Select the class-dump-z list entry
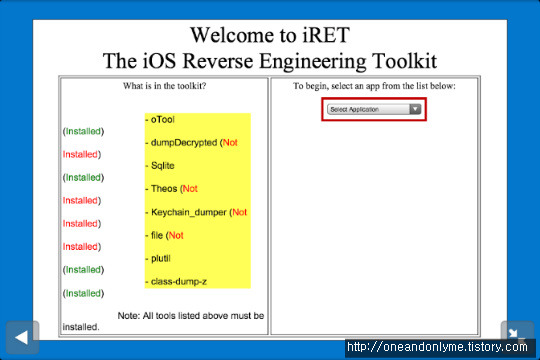This screenshot has height=360, width=540. coord(176,282)
